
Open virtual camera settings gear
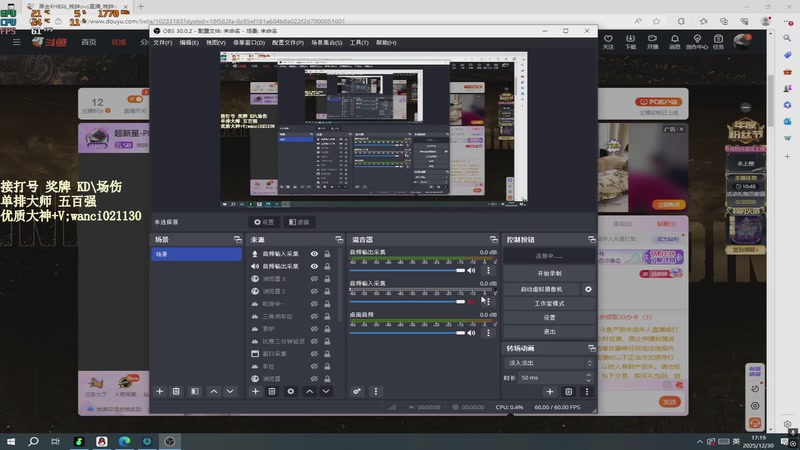588,289
